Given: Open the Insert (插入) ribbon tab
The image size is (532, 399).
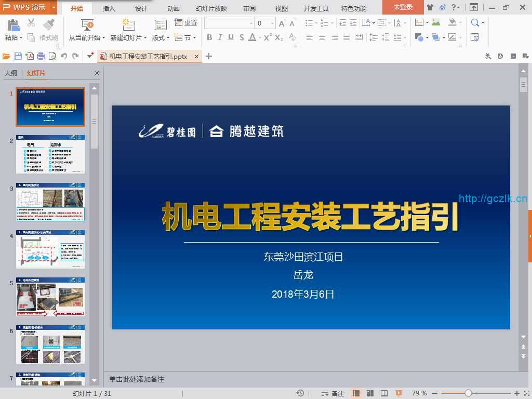Looking at the screenshot, I should click(109, 8).
